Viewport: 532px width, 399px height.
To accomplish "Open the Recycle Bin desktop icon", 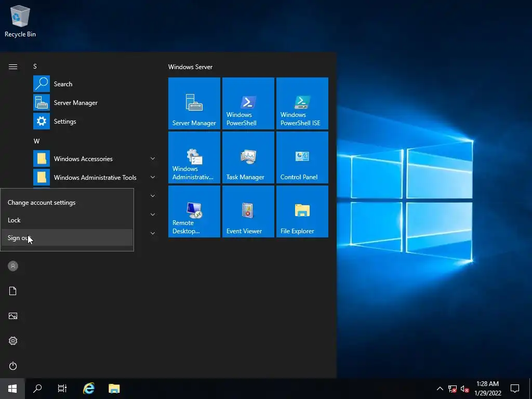I will [20, 21].
